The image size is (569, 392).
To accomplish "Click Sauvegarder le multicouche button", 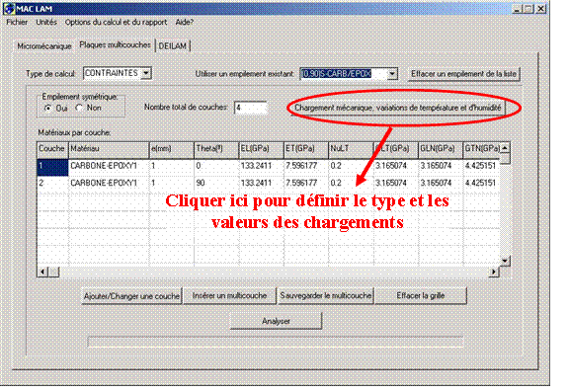I will pos(326,296).
